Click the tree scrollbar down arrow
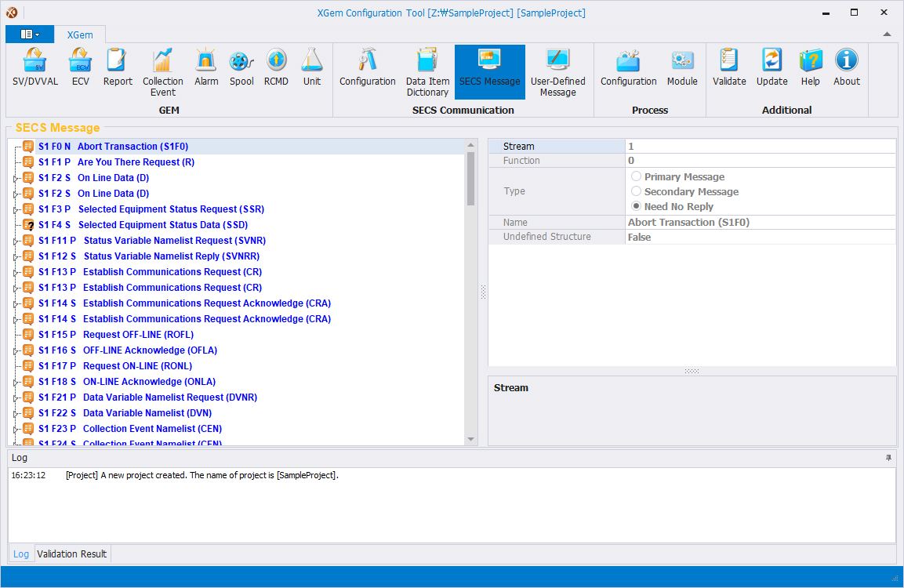The width and height of the screenshot is (904, 588). coord(470,439)
